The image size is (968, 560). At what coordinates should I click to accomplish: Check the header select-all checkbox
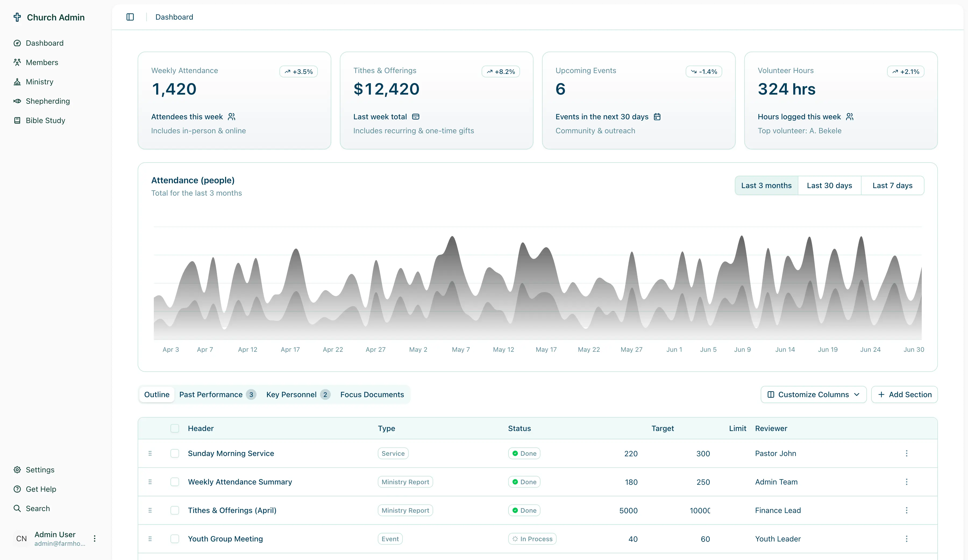point(175,428)
